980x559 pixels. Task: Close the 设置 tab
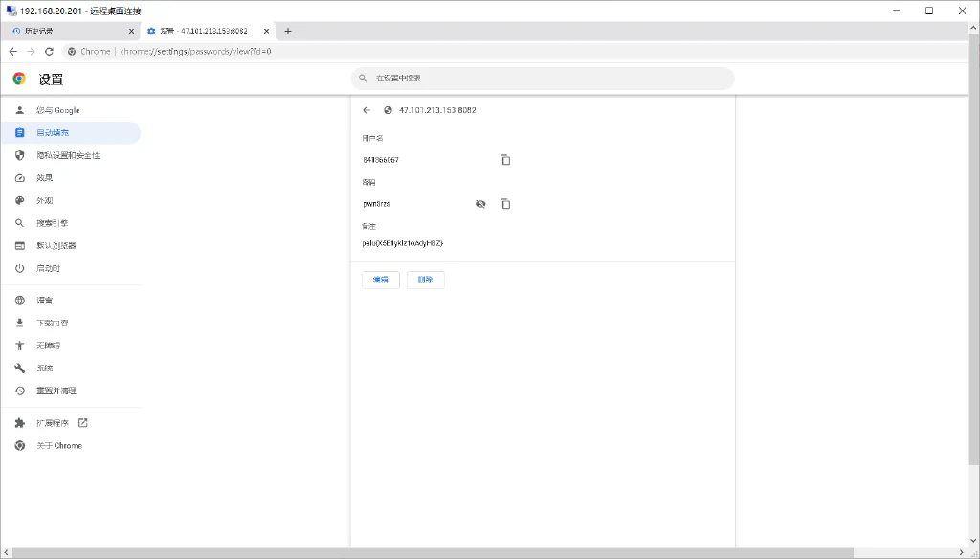[267, 31]
